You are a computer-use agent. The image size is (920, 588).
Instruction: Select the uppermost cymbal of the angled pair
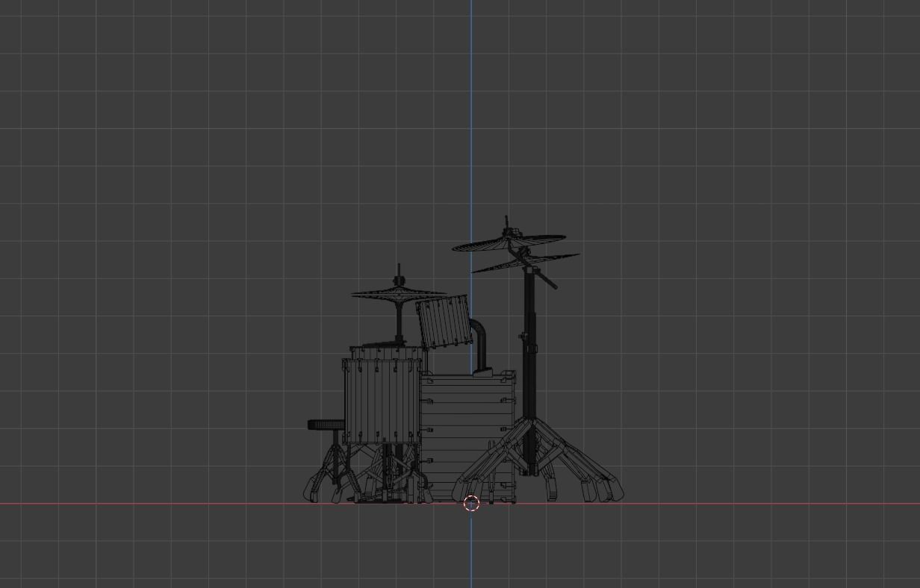(x=509, y=243)
